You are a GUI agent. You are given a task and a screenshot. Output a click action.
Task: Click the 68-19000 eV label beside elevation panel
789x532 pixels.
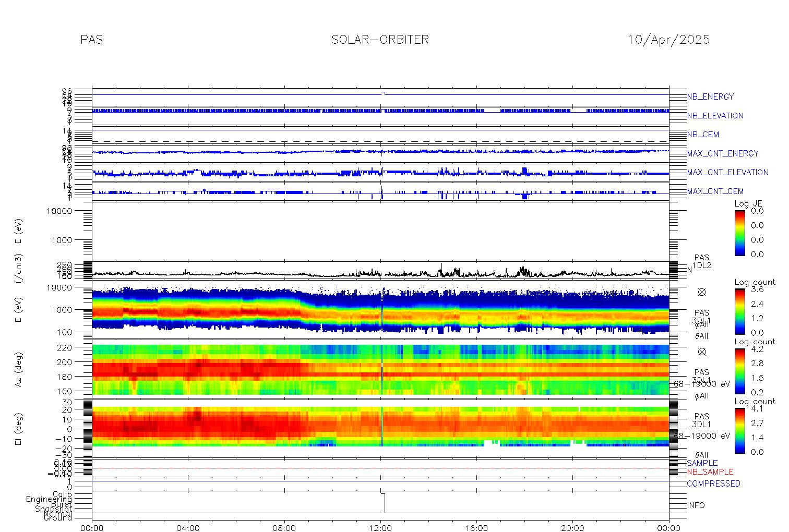pos(702,436)
